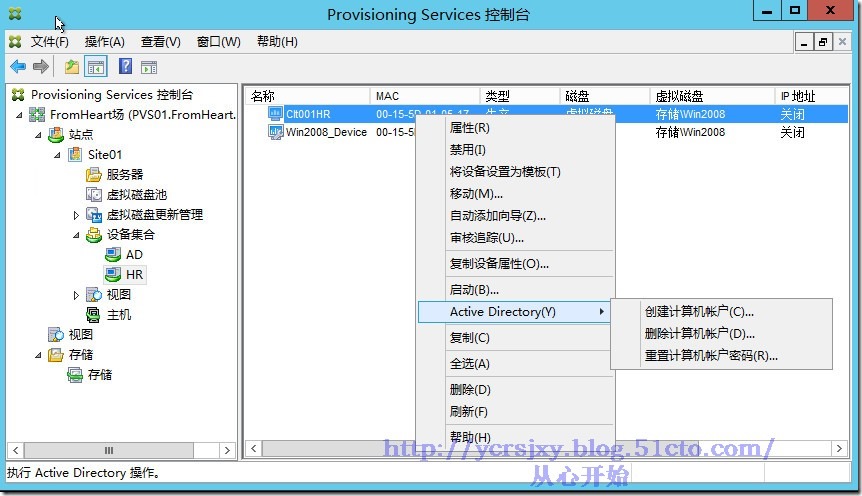
Task: Collapse the Site01 tree node
Action: [57, 155]
